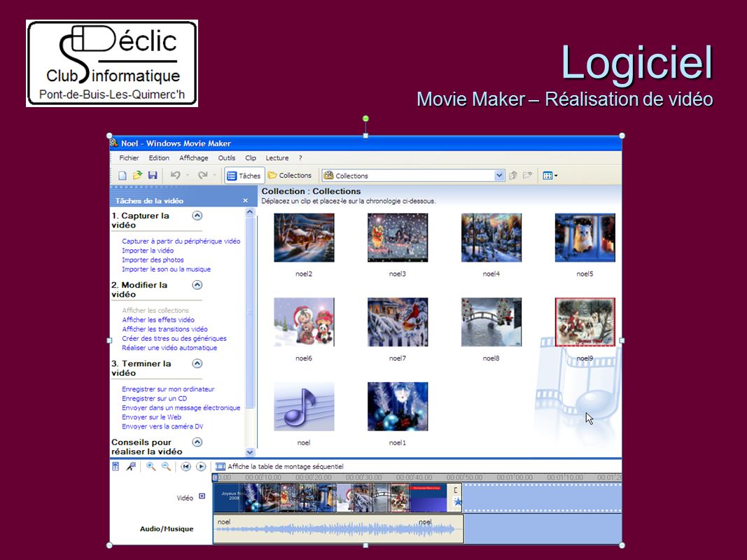The width and height of the screenshot is (747, 560).
Task: Toggle the Tâches pane button
Action: 244,176
